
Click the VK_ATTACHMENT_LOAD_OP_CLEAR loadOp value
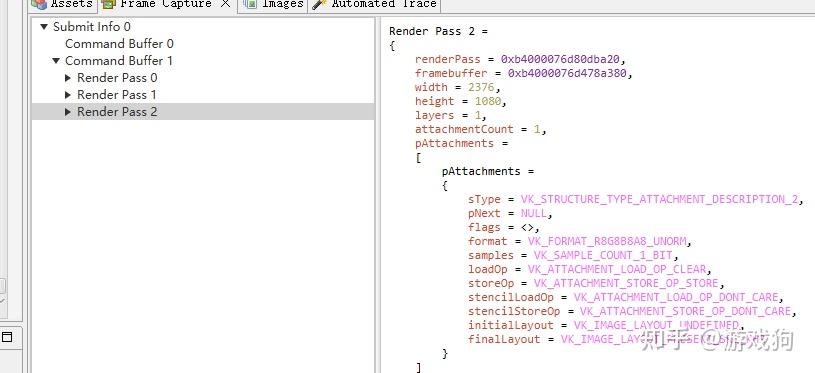(616, 270)
